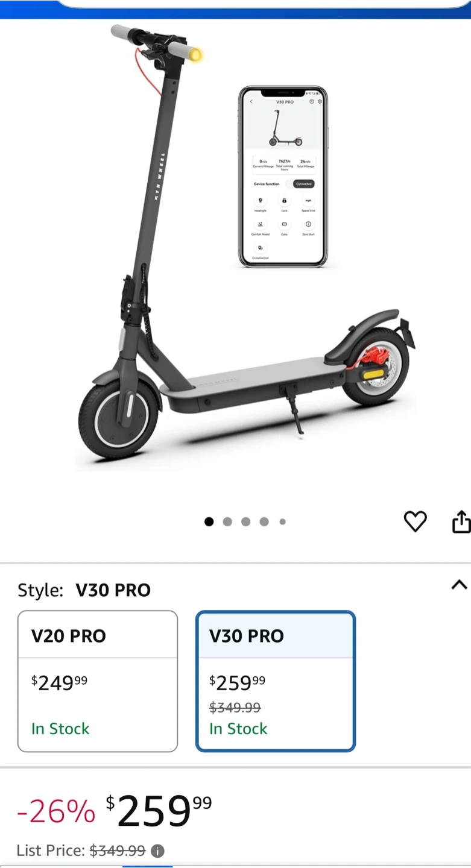Collapse the Style section chevron
This screenshot has height=868, width=471.
click(x=459, y=585)
